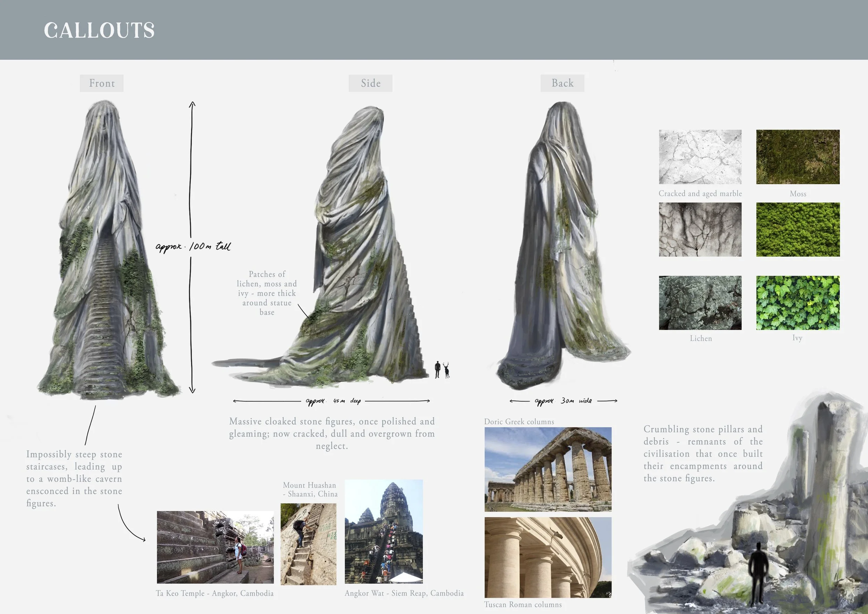The width and height of the screenshot is (868, 614).
Task: Open the Angkor Wat reference photo
Action: click(383, 531)
